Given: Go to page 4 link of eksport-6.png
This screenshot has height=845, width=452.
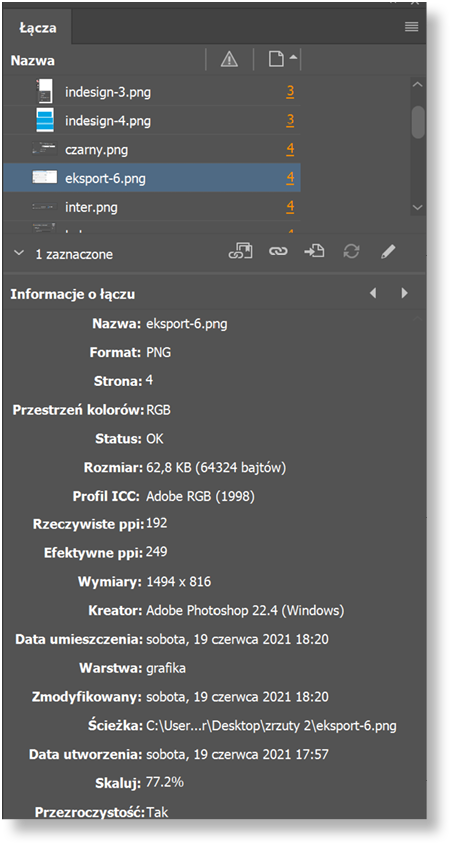Looking at the screenshot, I should pyautogui.click(x=290, y=178).
